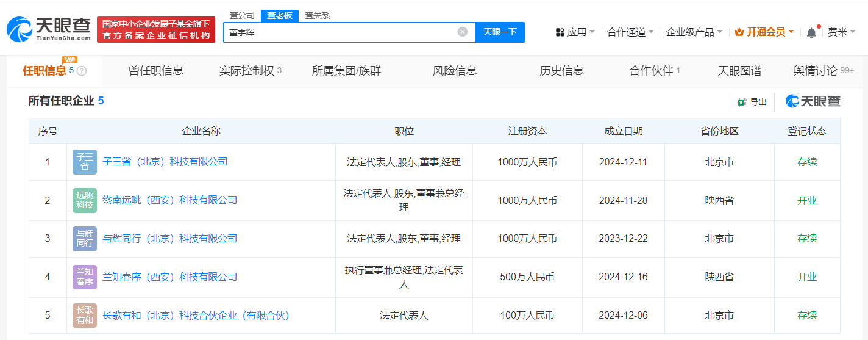Click the 长歌有和 company logo tile
This screenshot has height=340, width=868.
85,316
